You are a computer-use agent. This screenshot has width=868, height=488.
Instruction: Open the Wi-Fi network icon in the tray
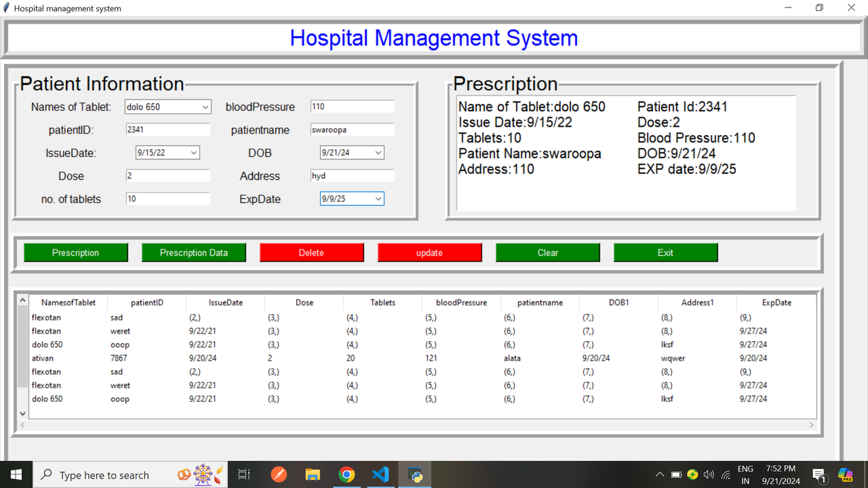tap(726, 474)
